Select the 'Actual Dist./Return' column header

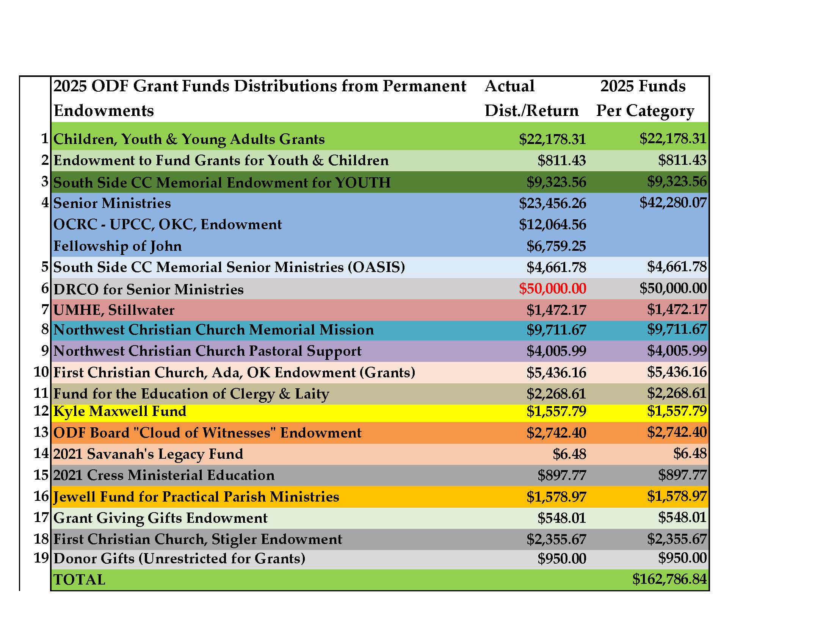coord(531,98)
